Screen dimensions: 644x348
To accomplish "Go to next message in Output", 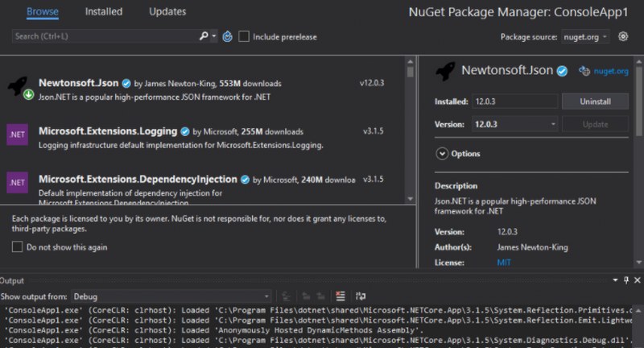I will (320, 296).
